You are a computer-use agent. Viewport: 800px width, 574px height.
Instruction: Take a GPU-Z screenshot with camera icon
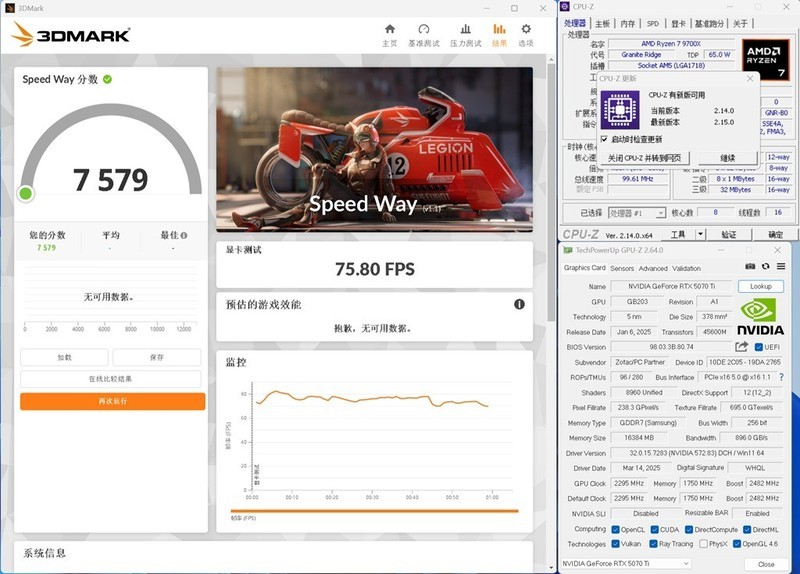750,266
